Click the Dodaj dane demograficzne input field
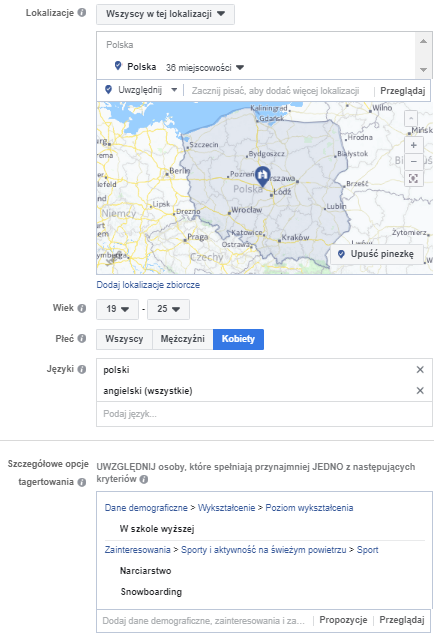The width and height of the screenshot is (440, 636). [204, 621]
